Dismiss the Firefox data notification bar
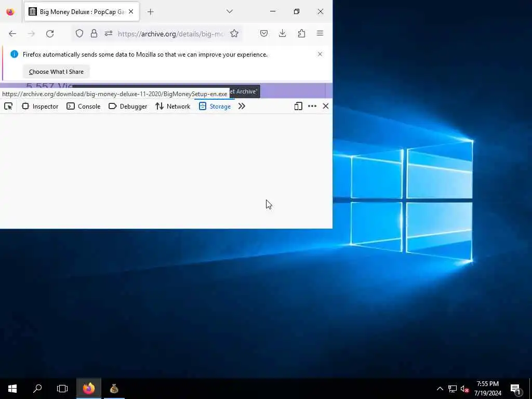Image resolution: width=532 pixels, height=399 pixels. [x=320, y=54]
